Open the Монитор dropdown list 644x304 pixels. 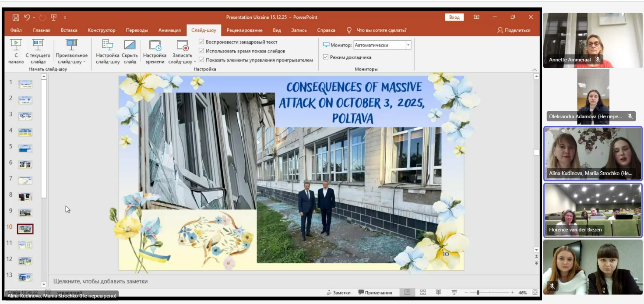[x=408, y=45]
